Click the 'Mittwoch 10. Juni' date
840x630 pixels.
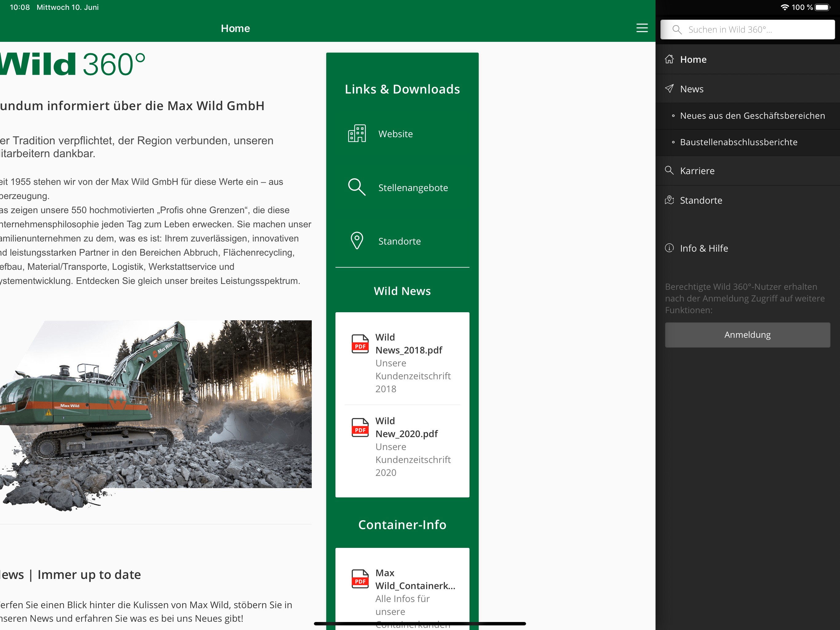(x=68, y=7)
